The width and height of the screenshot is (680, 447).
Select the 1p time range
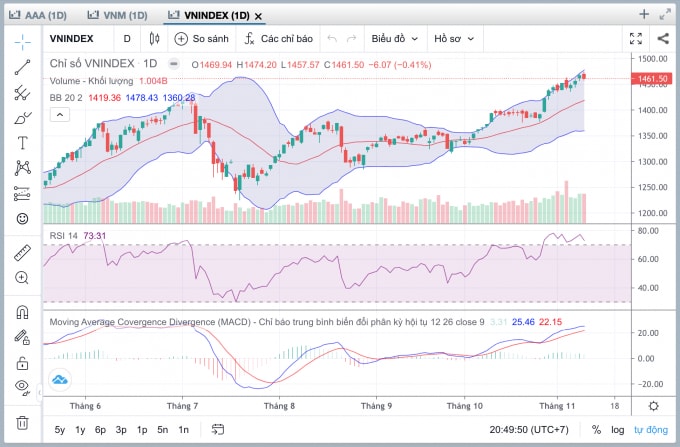click(142, 430)
